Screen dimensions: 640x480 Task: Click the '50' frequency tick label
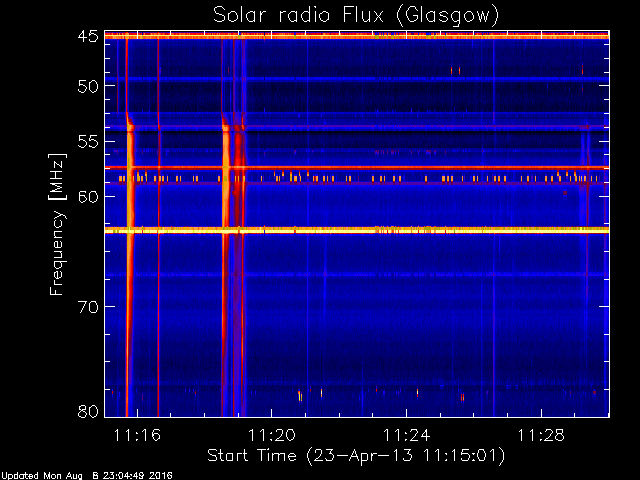pyautogui.click(x=88, y=87)
